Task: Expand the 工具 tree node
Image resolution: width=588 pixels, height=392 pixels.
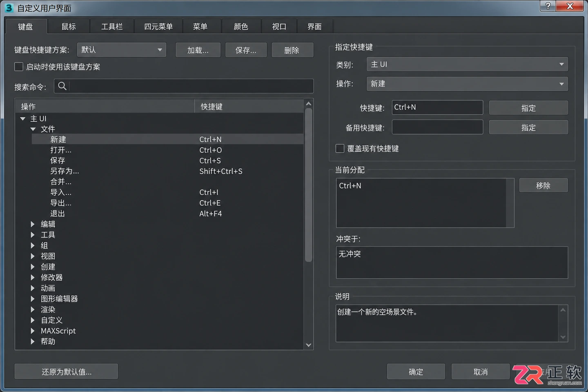Action: click(33, 234)
